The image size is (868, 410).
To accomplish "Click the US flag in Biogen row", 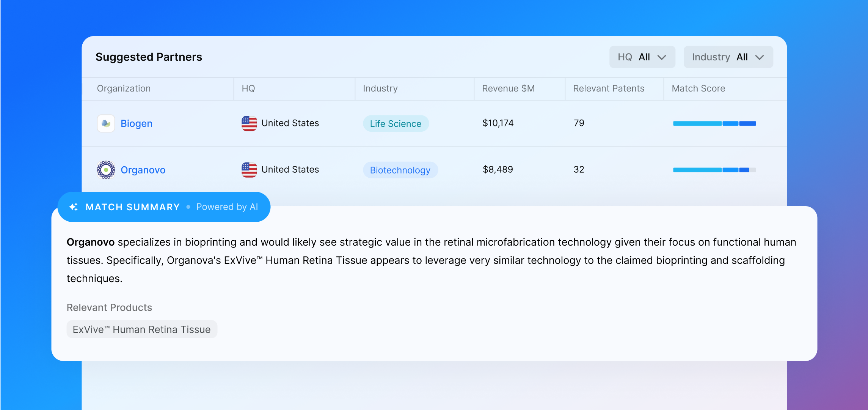I will click(249, 123).
